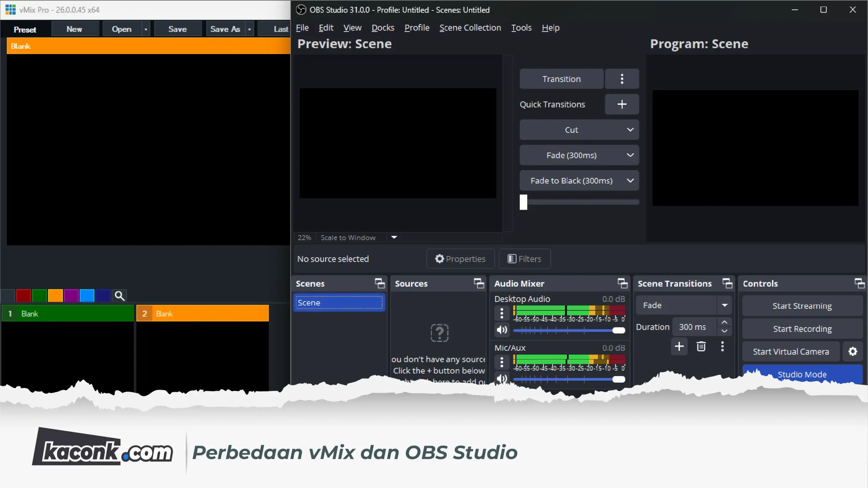
Task: Expand Fade scene transition dropdown
Action: pyautogui.click(x=725, y=305)
